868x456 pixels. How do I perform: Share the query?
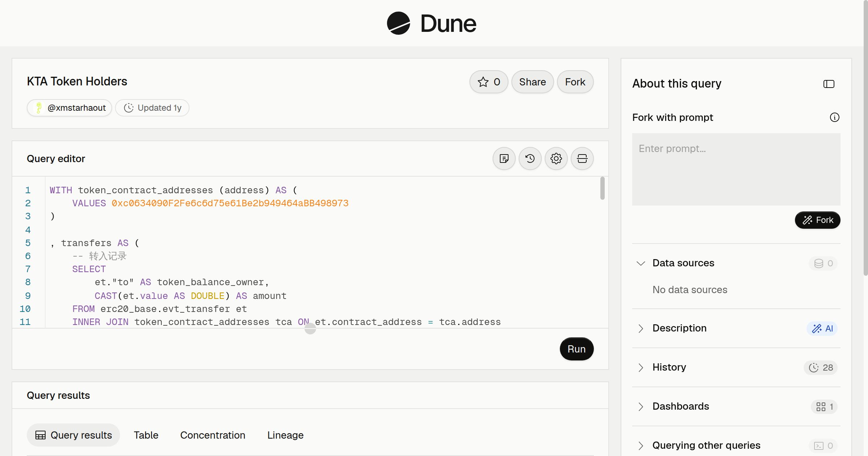click(532, 82)
